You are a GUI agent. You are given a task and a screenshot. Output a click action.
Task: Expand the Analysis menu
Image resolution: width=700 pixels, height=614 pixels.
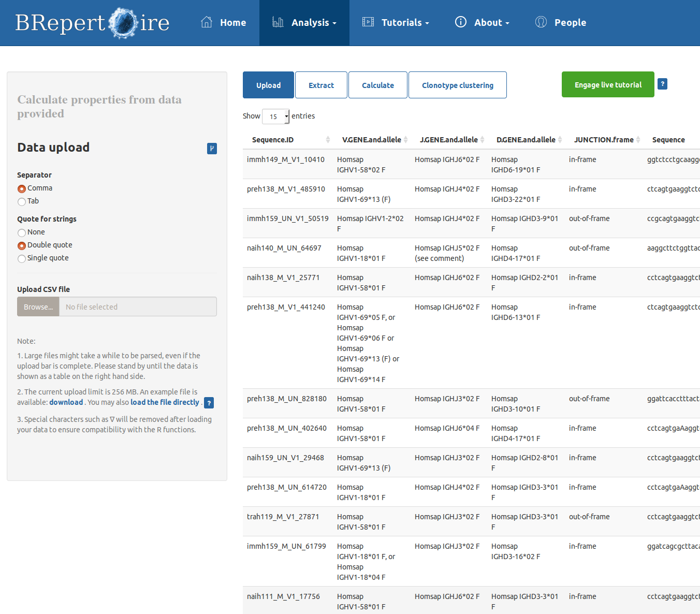click(x=304, y=23)
